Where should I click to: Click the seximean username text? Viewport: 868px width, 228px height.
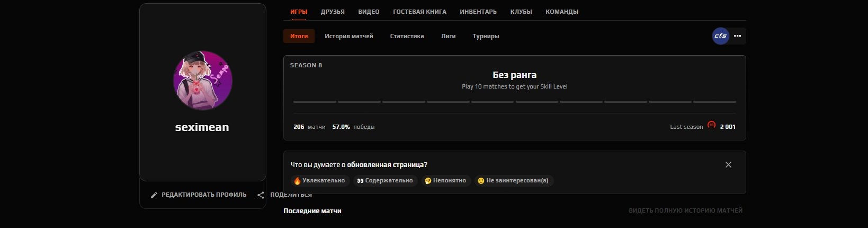pyautogui.click(x=202, y=127)
